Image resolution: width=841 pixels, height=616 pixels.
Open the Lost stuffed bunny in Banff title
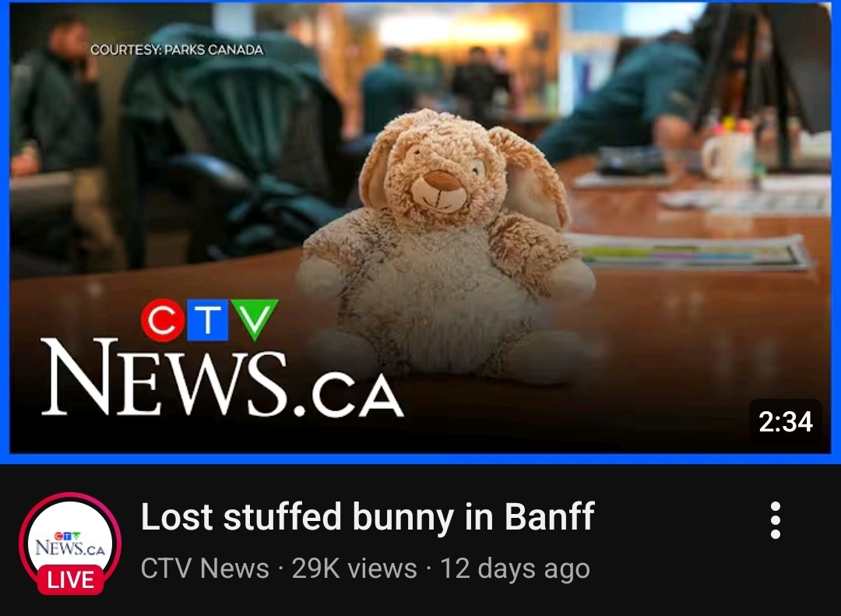(368, 516)
